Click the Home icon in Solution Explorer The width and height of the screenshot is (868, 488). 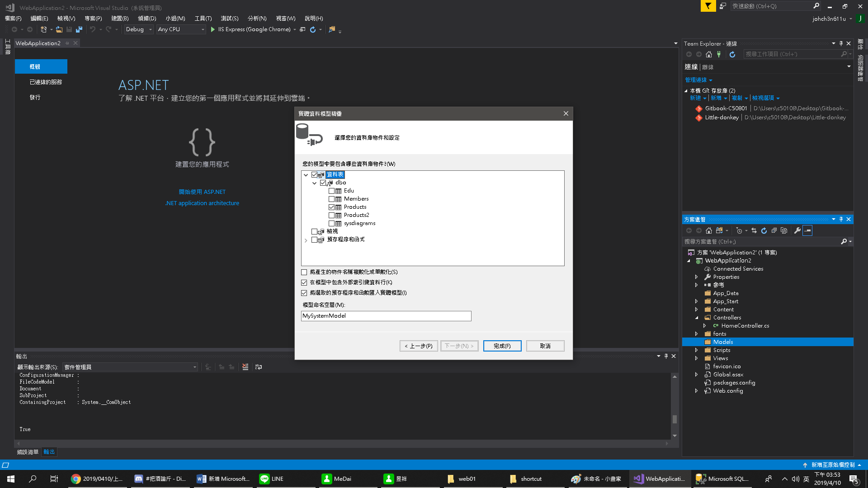[x=709, y=230]
